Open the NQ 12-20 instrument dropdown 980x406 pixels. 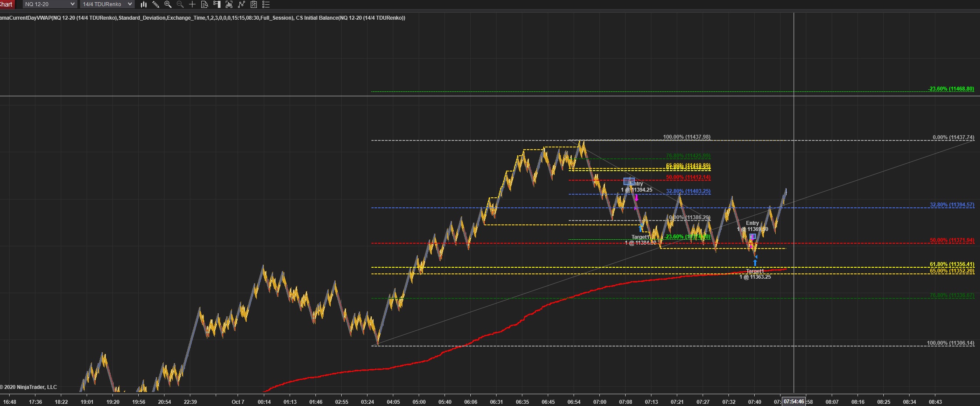click(x=49, y=4)
